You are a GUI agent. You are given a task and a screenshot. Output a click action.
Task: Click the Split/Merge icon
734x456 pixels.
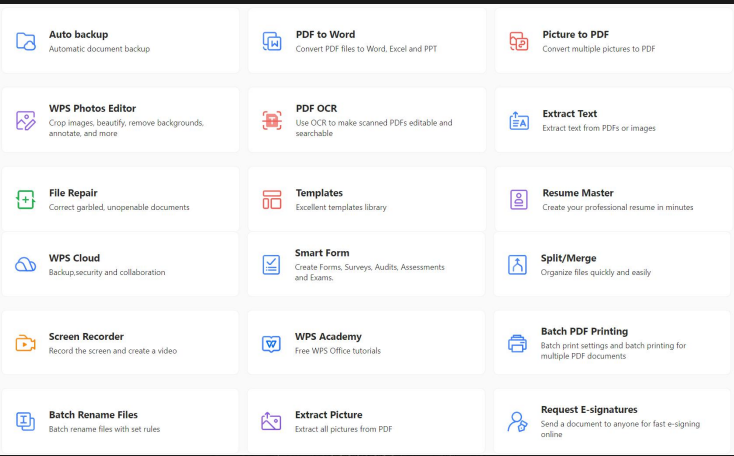point(517,265)
